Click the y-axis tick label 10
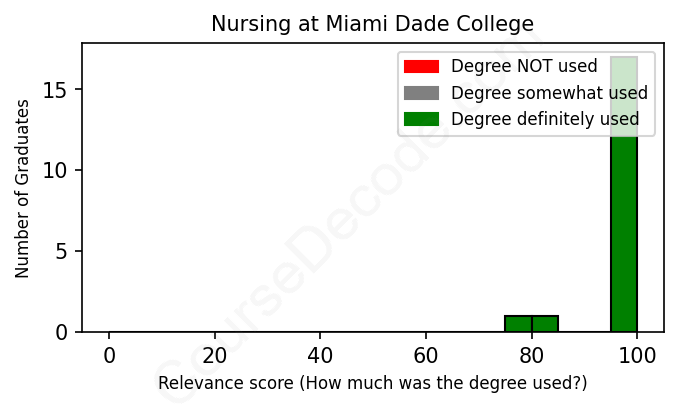Viewport: 678px width, 408px height. coord(57,171)
